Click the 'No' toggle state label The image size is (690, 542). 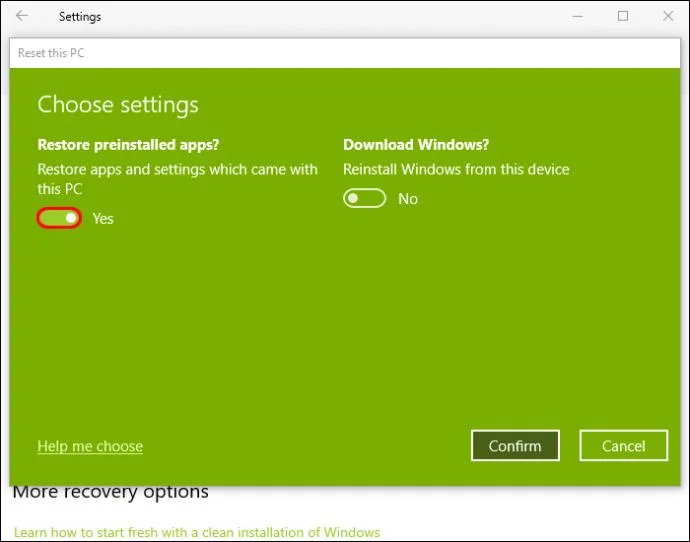point(408,199)
